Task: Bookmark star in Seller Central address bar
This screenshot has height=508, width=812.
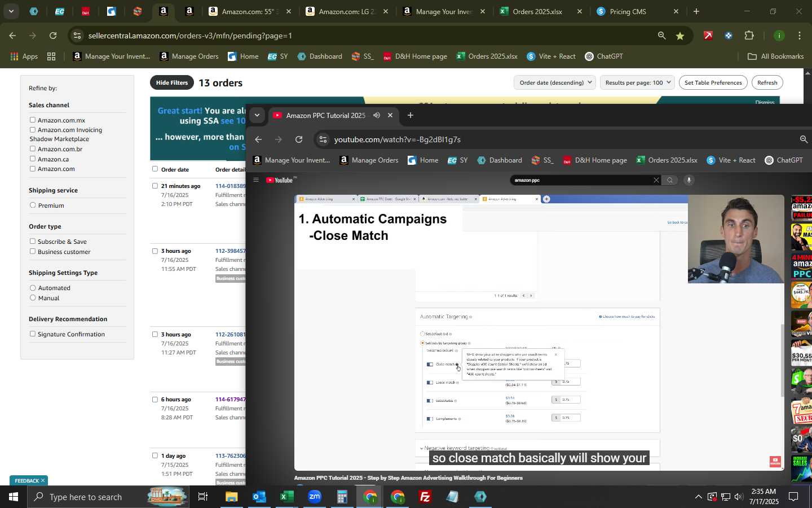Action: pyautogui.click(x=680, y=36)
